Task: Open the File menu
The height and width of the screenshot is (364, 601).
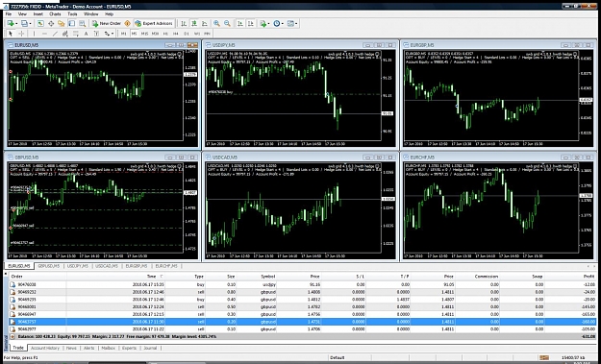Action: point(9,14)
